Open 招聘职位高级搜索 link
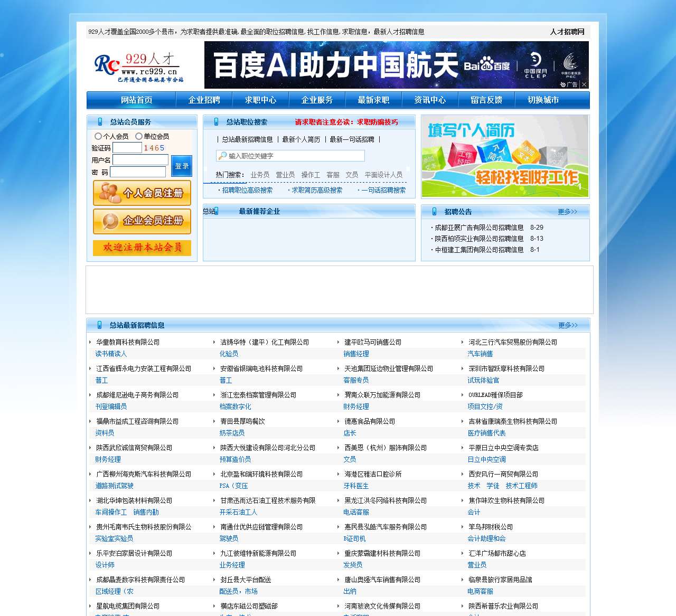Viewport: 676px width, 616px height. 247,190
